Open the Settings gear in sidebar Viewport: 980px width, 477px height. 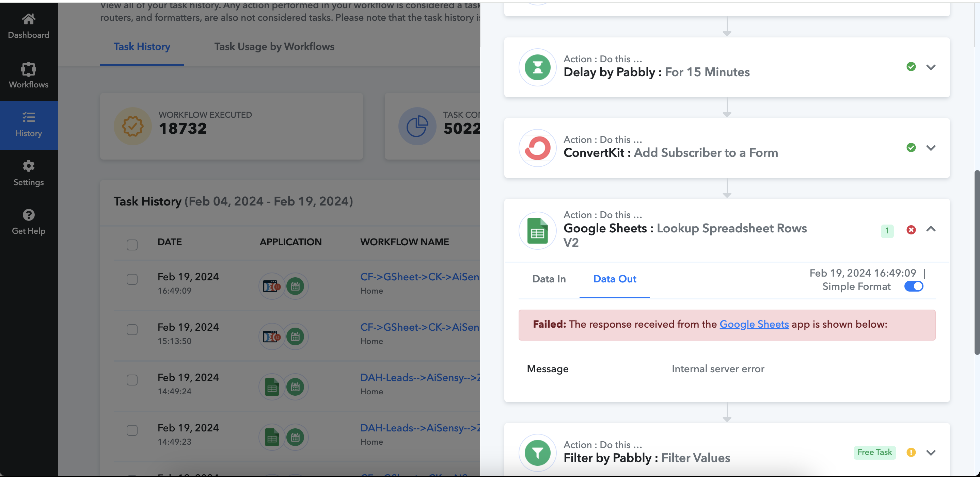(x=29, y=166)
